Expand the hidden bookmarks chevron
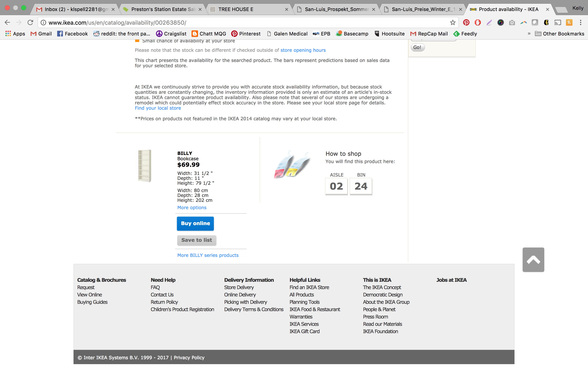The image size is (588, 367). pyautogui.click(x=529, y=33)
